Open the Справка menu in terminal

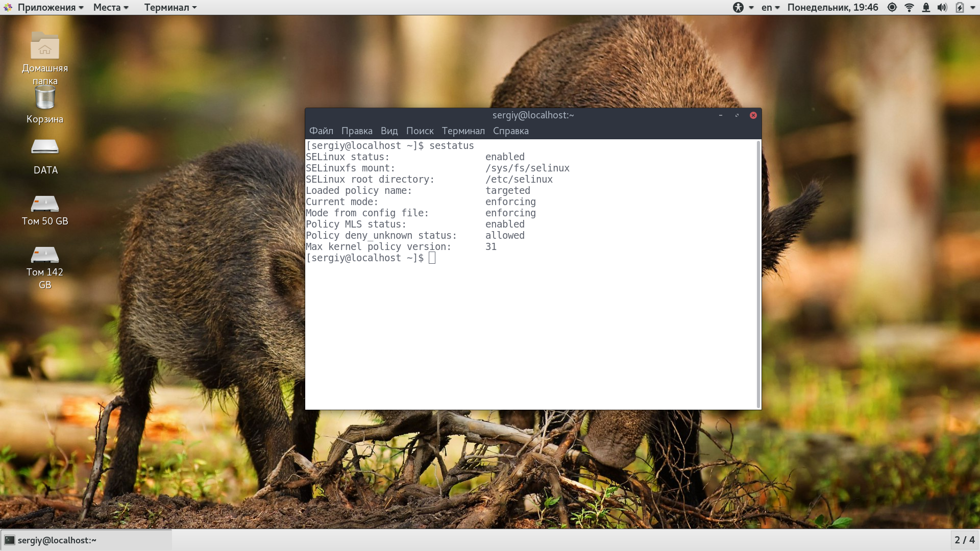(510, 131)
